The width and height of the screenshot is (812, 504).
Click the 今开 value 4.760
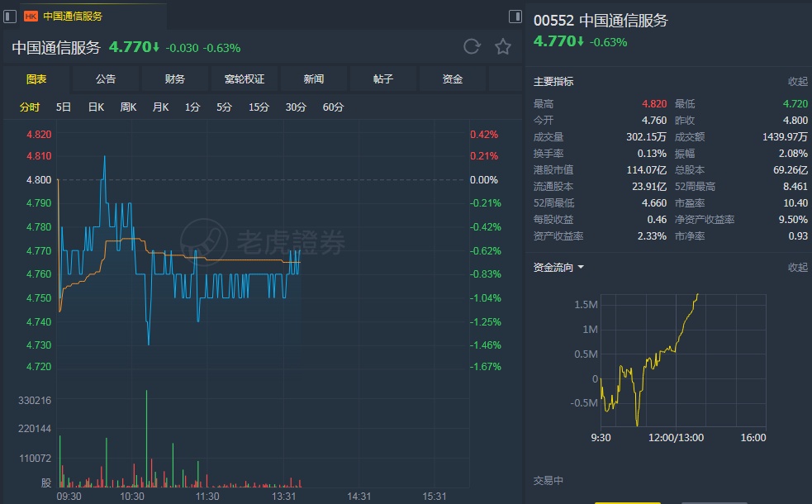[654, 120]
